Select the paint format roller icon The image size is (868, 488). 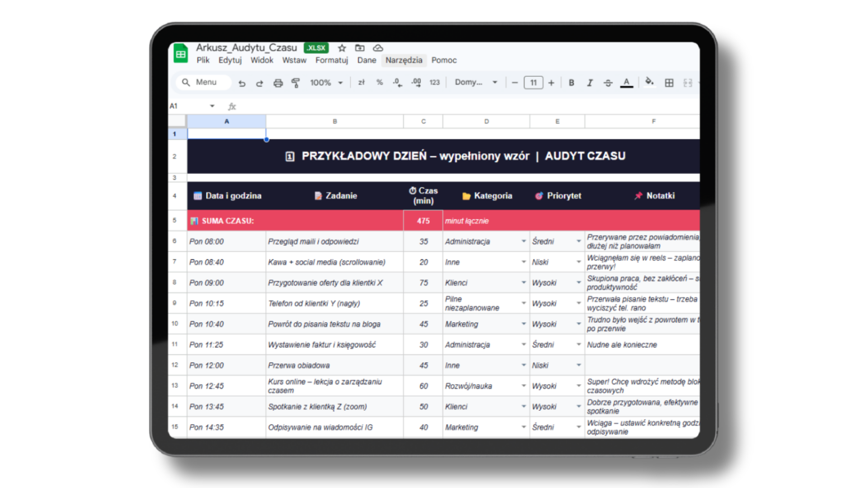tap(296, 83)
